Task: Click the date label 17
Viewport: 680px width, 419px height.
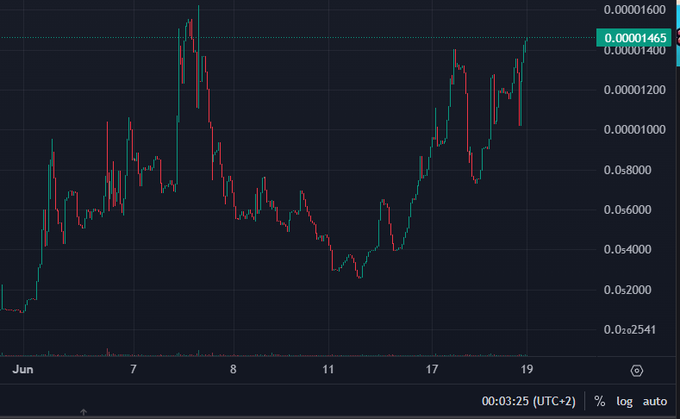Action: [432, 369]
